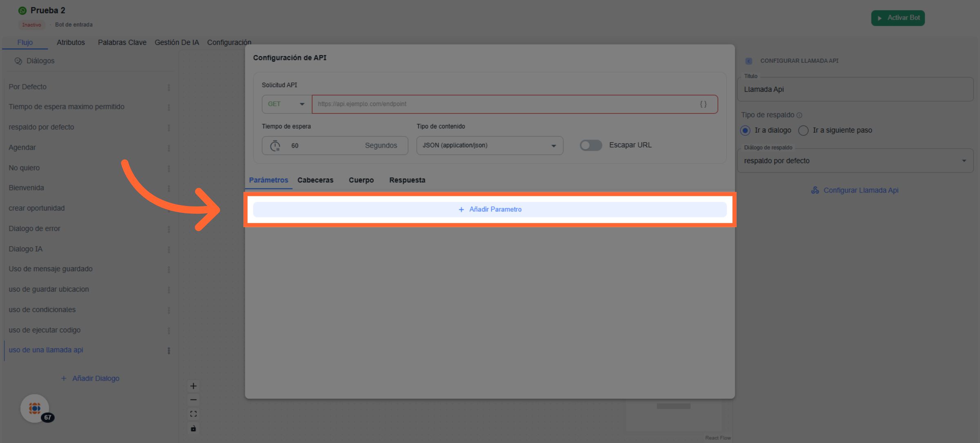Image resolution: width=980 pixels, height=443 pixels.
Task: Switch to the Respuesta tab
Action: 407,180
